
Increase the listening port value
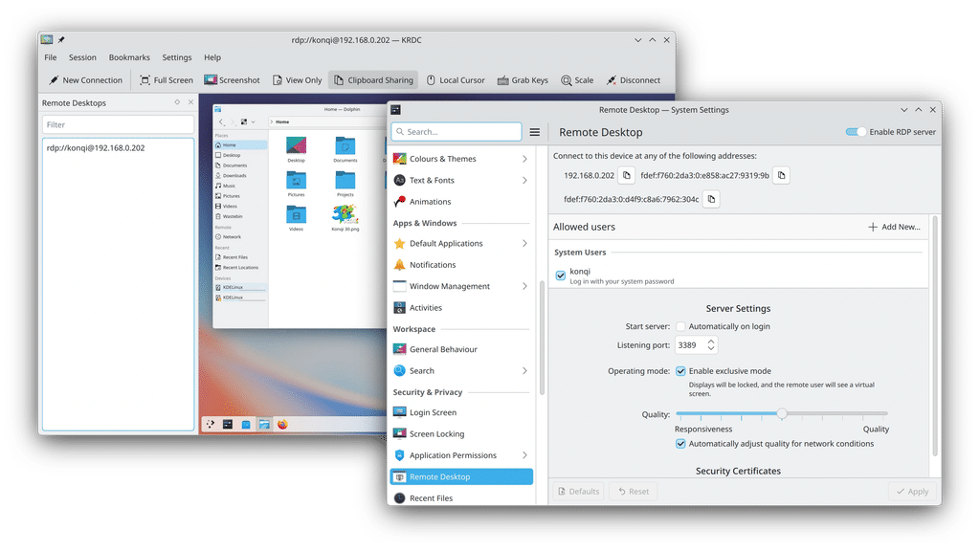tap(711, 342)
